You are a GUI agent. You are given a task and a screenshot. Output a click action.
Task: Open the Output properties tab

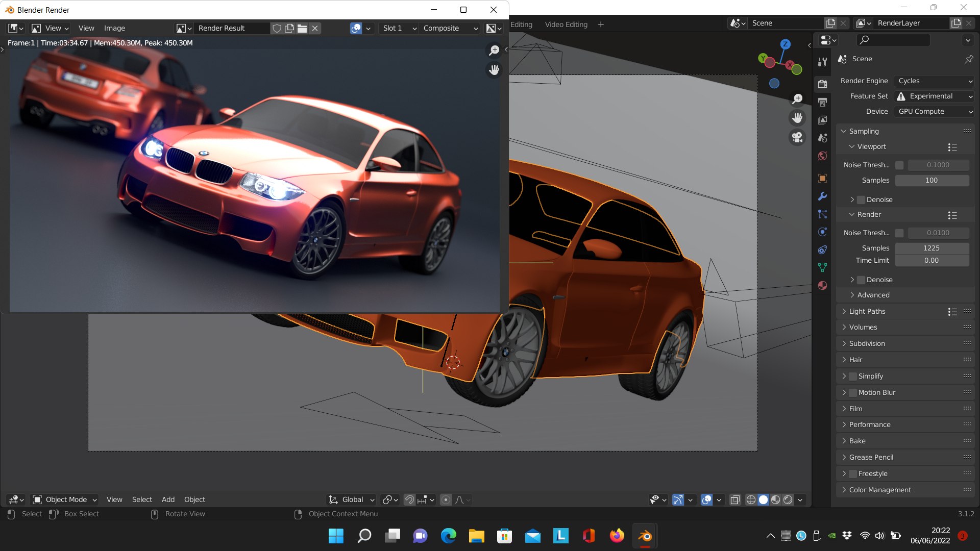(822, 102)
